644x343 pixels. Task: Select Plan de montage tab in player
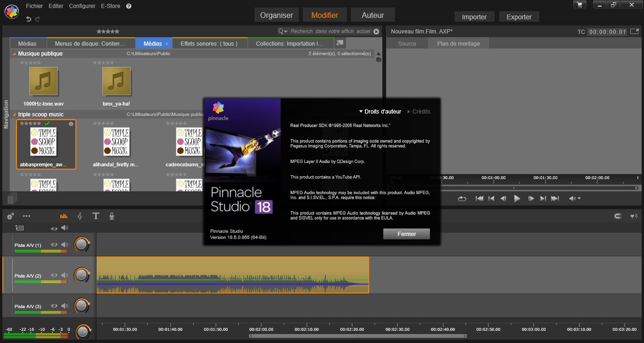coord(458,43)
